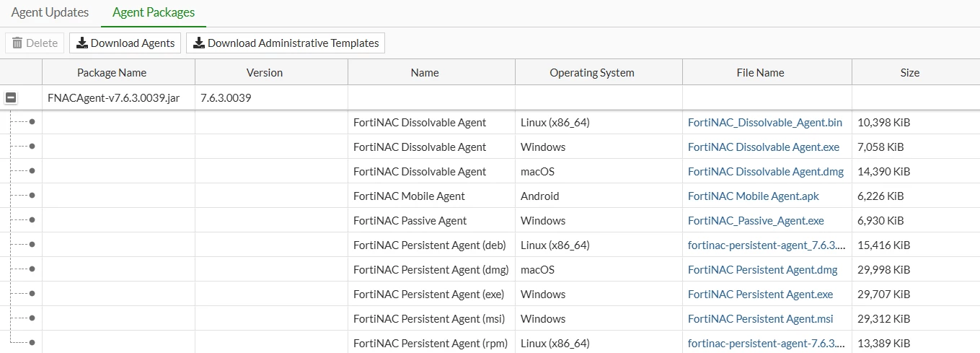
Task: Click Download Administrative Templates button
Action: point(286,43)
